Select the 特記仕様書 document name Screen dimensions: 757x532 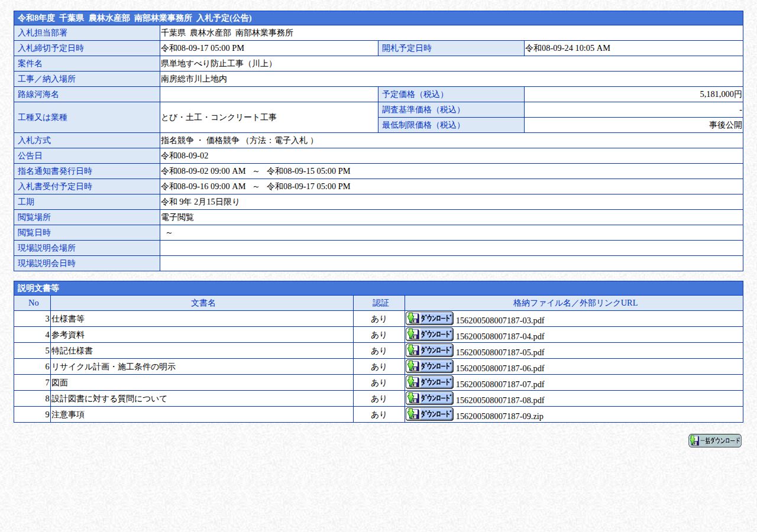click(x=72, y=351)
